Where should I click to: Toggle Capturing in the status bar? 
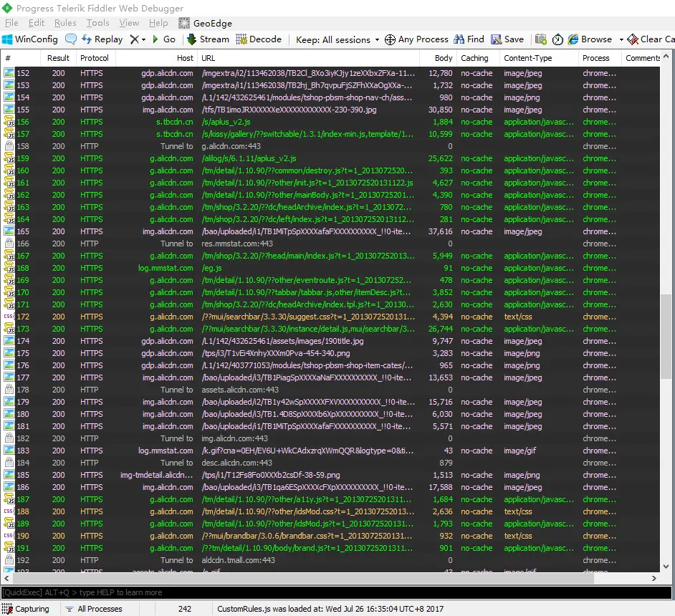(26, 609)
